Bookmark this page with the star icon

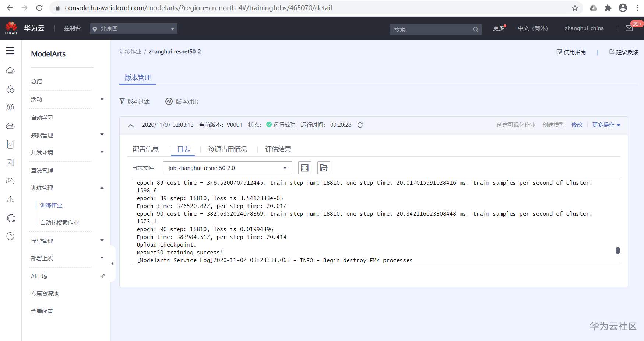click(x=575, y=8)
